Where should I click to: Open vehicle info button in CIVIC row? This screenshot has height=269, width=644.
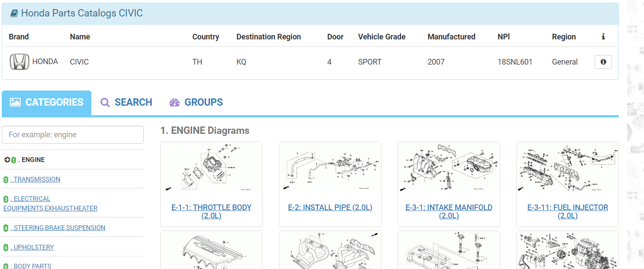click(603, 62)
